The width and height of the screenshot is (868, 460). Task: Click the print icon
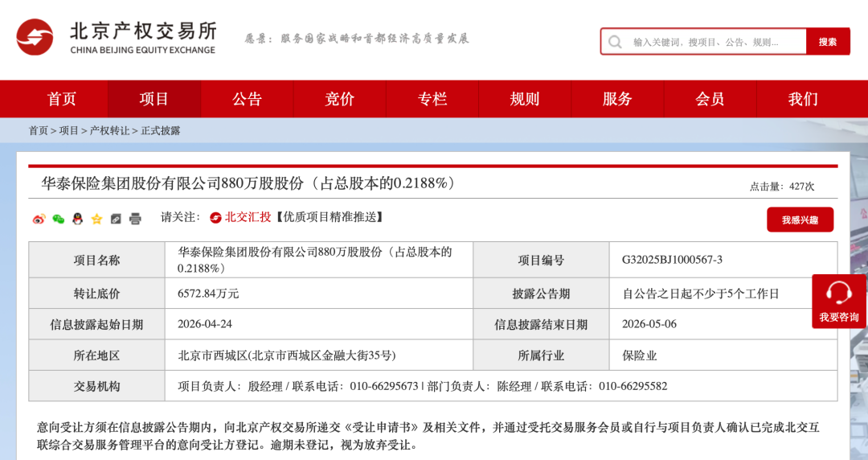tap(135, 219)
